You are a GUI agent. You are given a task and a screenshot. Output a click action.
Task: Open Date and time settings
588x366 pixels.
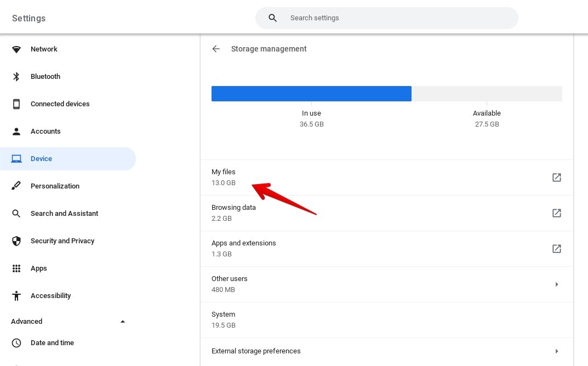point(52,342)
